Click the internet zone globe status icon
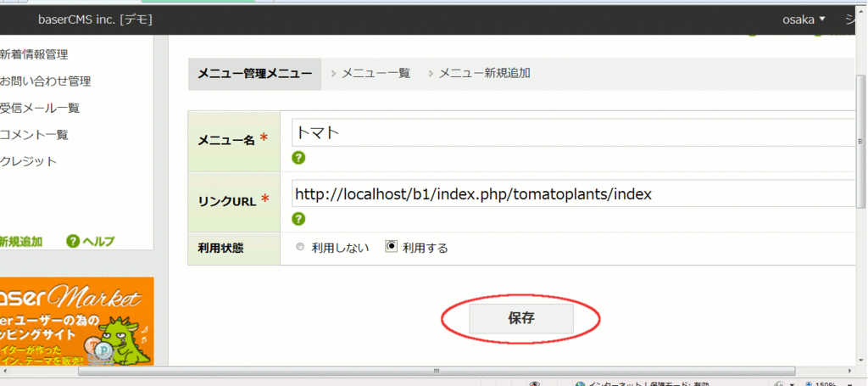The width and height of the screenshot is (868, 386). 581,383
